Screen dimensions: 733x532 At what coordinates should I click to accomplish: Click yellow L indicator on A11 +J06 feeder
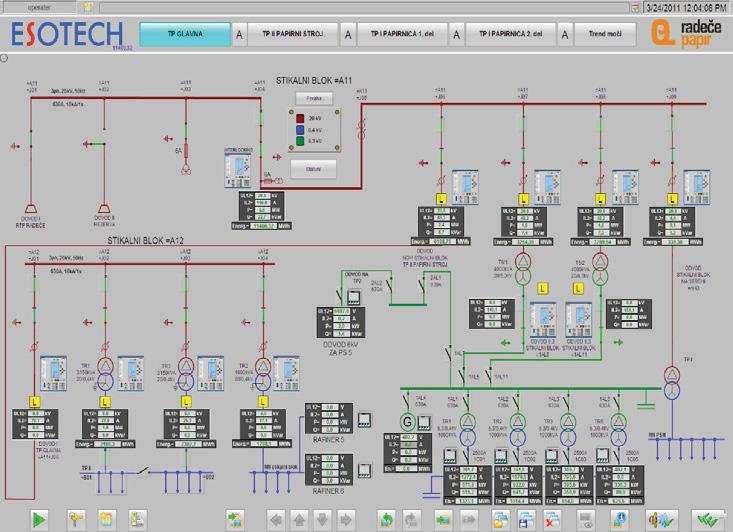coord(441,199)
